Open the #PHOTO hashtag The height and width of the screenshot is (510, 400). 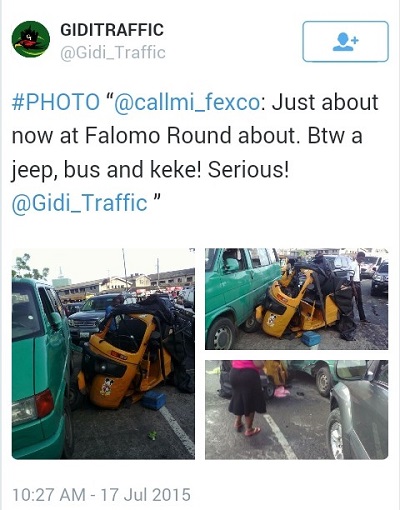click(56, 102)
